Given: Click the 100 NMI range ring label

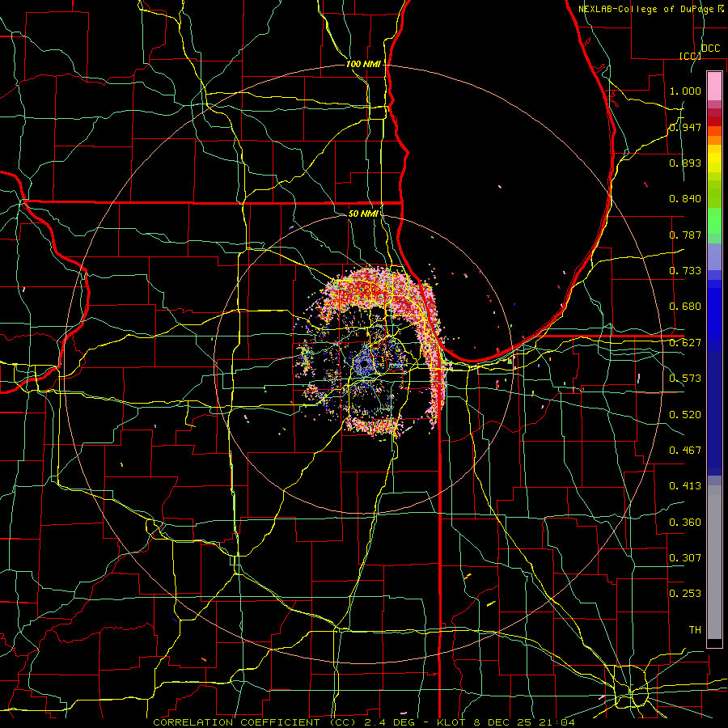Looking at the screenshot, I should click(363, 64).
